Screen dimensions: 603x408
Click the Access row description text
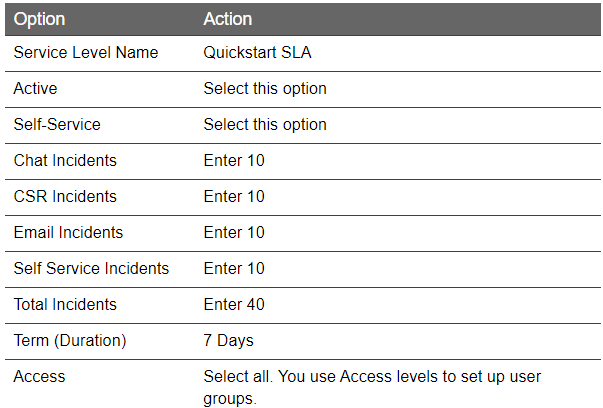coord(372,388)
